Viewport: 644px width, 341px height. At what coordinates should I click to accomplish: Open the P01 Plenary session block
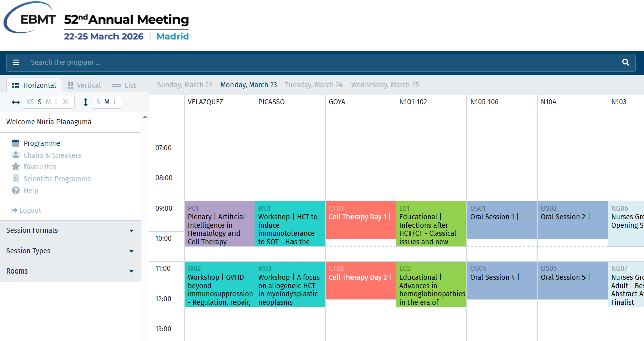pyautogui.click(x=219, y=224)
